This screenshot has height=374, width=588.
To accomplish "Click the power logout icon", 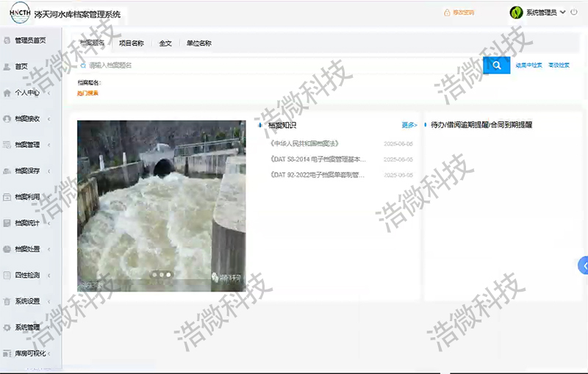I will pyautogui.click(x=574, y=12).
